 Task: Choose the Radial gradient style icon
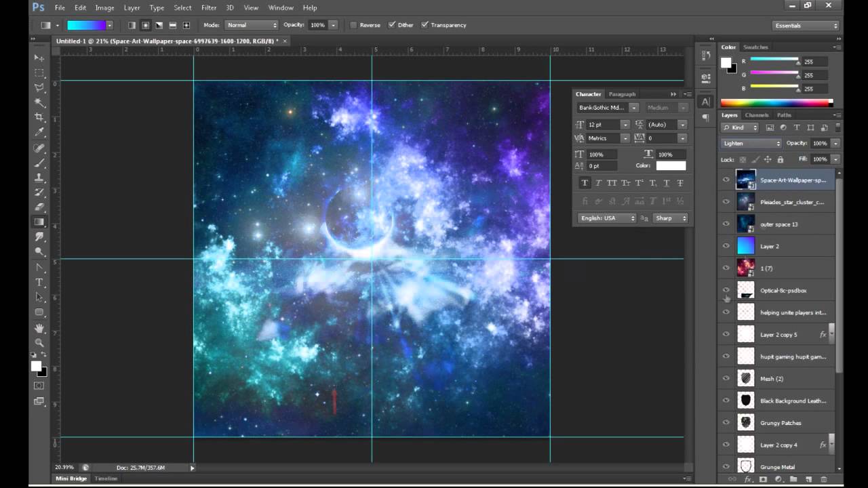146,25
